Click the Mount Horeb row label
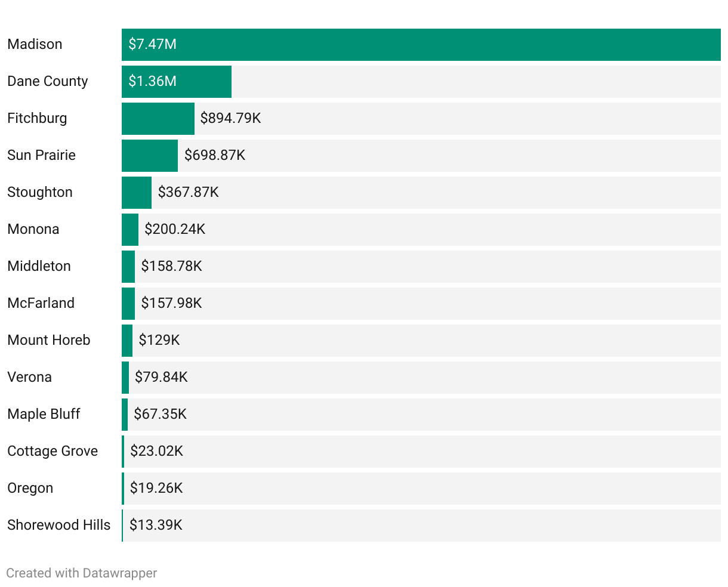 tap(49, 340)
